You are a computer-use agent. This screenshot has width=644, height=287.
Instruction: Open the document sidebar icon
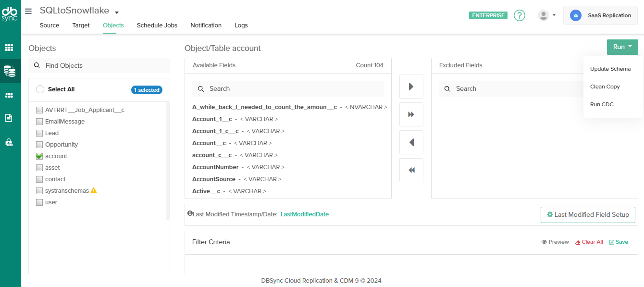coord(9,118)
